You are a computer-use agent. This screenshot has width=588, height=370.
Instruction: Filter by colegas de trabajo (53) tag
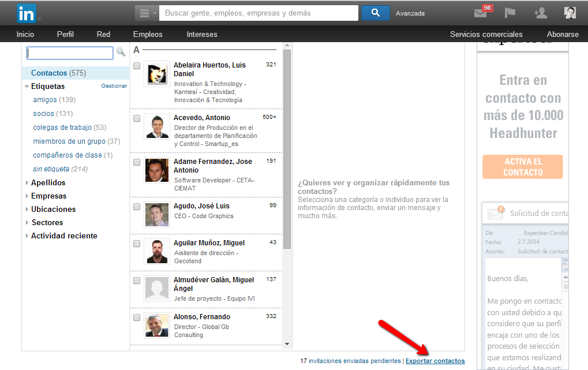(69, 128)
